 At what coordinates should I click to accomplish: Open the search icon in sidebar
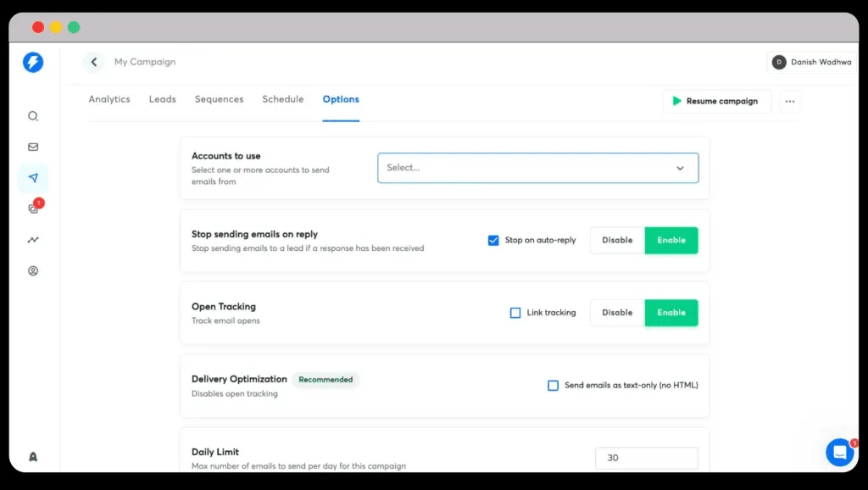(33, 116)
